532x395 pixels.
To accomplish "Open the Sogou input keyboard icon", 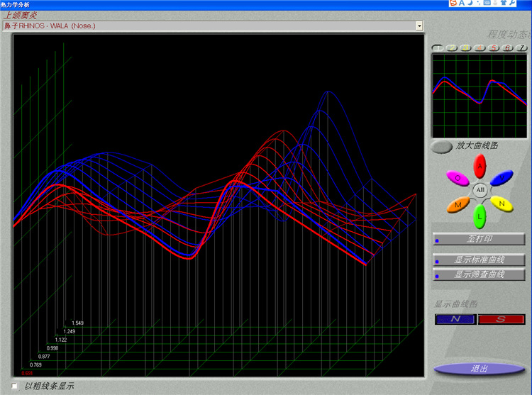I will pyautogui.click(x=487, y=4).
